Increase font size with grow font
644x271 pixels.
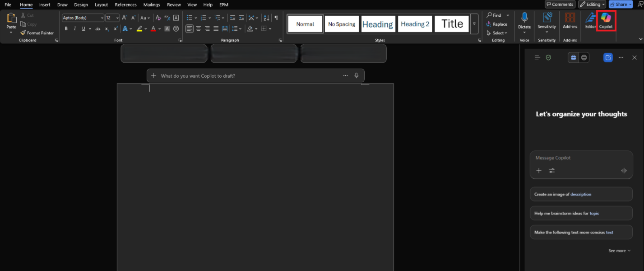125,18
